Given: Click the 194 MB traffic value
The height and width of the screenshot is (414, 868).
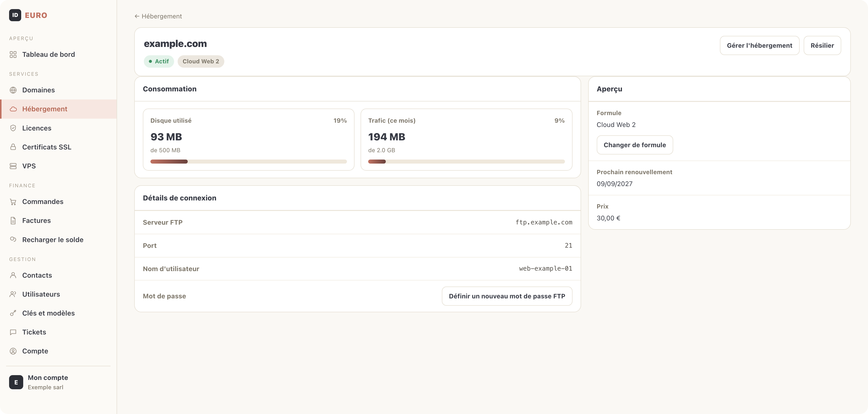Looking at the screenshot, I should pyautogui.click(x=387, y=137).
